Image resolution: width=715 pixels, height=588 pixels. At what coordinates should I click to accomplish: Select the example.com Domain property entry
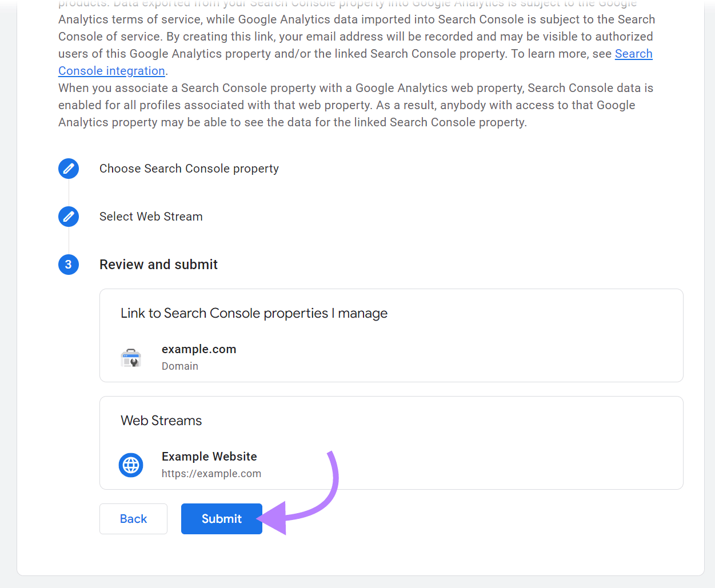[x=199, y=357]
